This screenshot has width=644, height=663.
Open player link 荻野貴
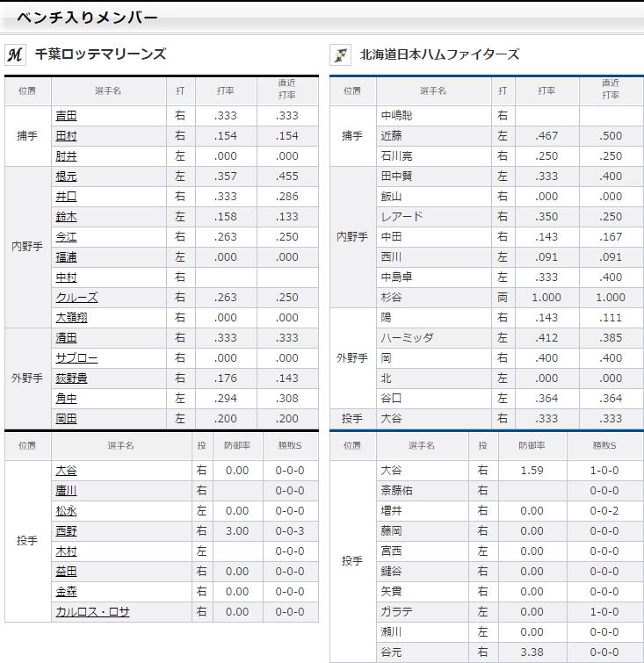point(71,378)
